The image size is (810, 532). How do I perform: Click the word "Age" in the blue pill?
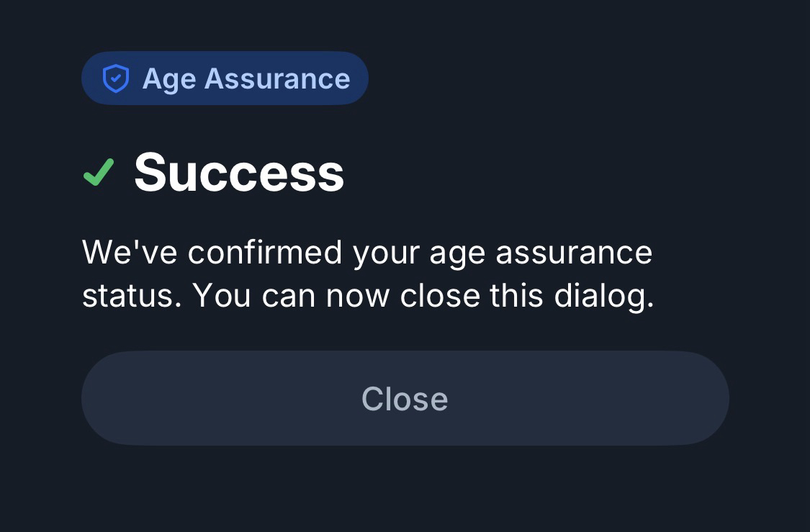(169, 79)
